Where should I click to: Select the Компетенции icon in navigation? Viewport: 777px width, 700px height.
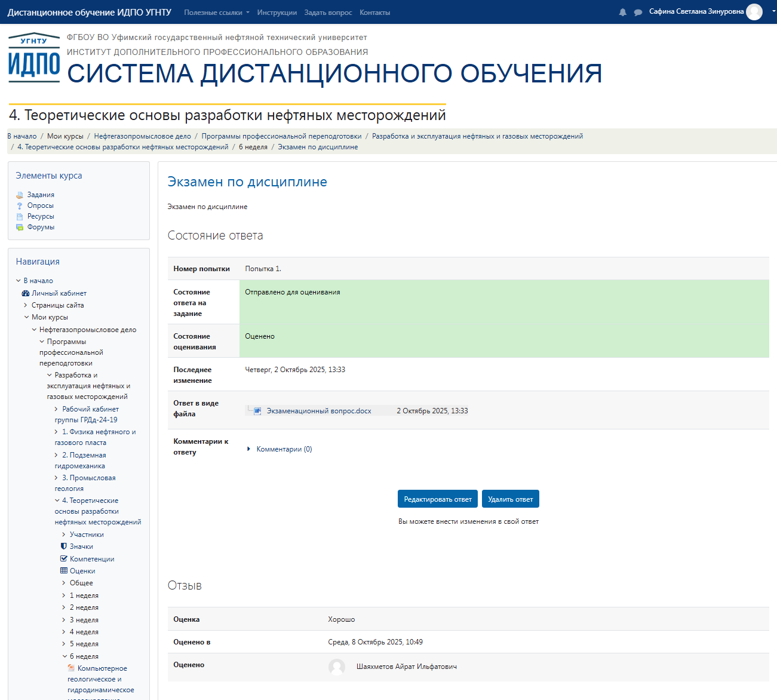pyautogui.click(x=63, y=558)
